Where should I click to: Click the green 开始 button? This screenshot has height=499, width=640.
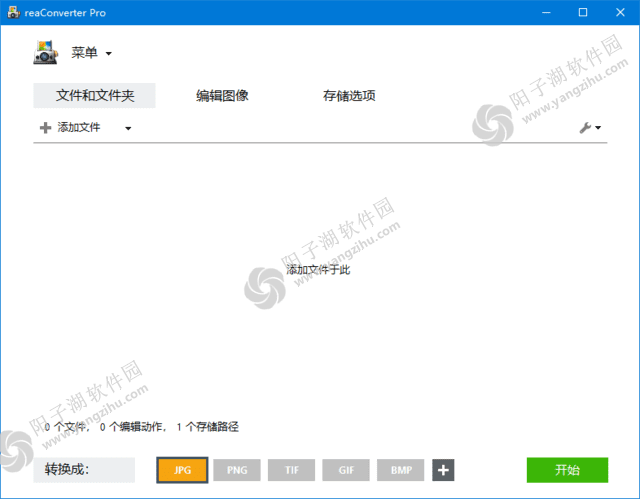567,470
